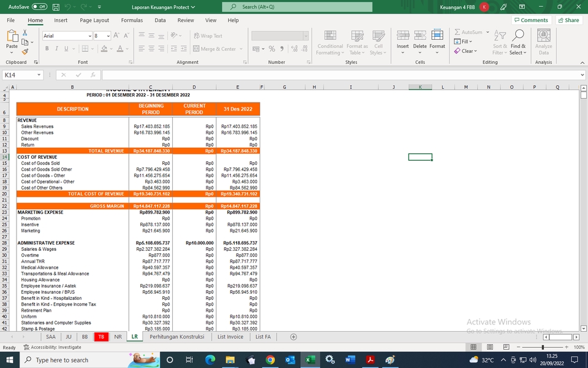
Task: Open Merge & Center dropdown arrow
Action: tap(241, 49)
